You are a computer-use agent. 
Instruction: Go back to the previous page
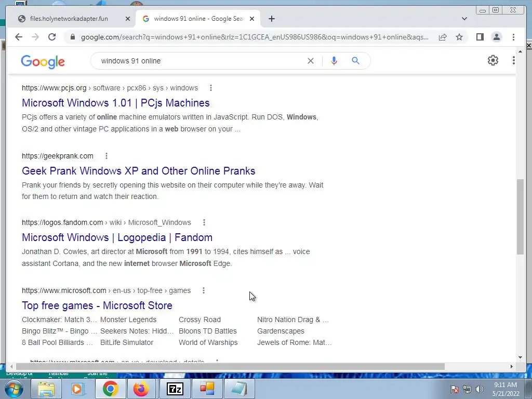coord(19,37)
